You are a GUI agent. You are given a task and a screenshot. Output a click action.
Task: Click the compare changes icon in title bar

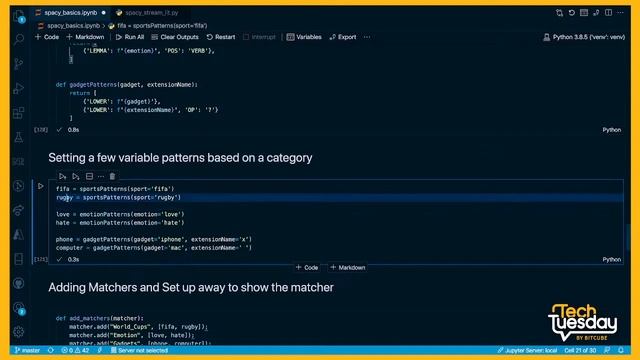click(559, 13)
